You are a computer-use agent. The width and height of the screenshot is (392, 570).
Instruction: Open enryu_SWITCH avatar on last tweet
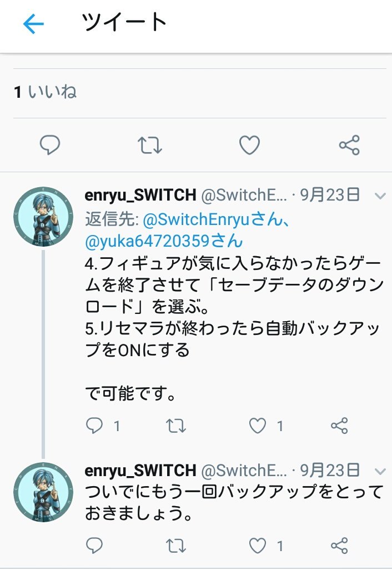(43, 493)
